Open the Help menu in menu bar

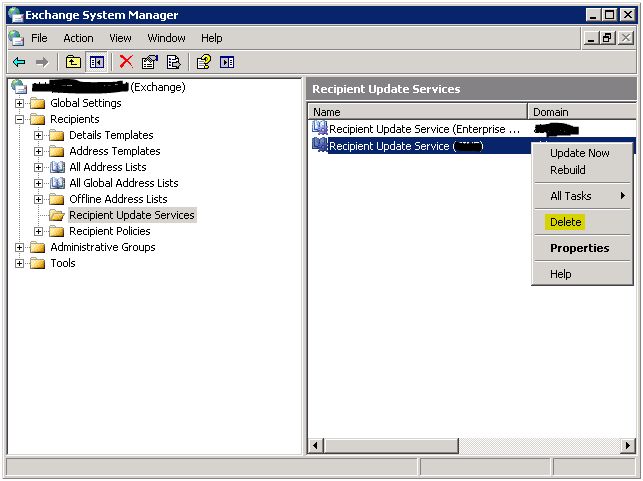(x=212, y=38)
